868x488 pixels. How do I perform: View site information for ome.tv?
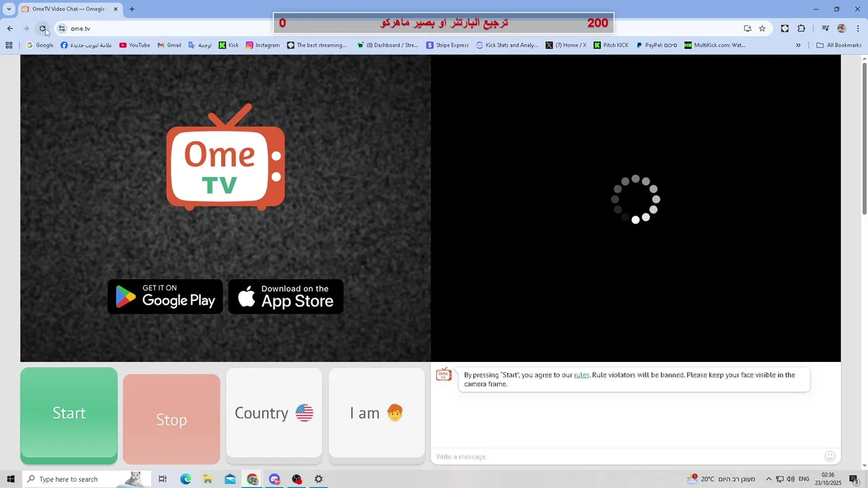[62, 28]
